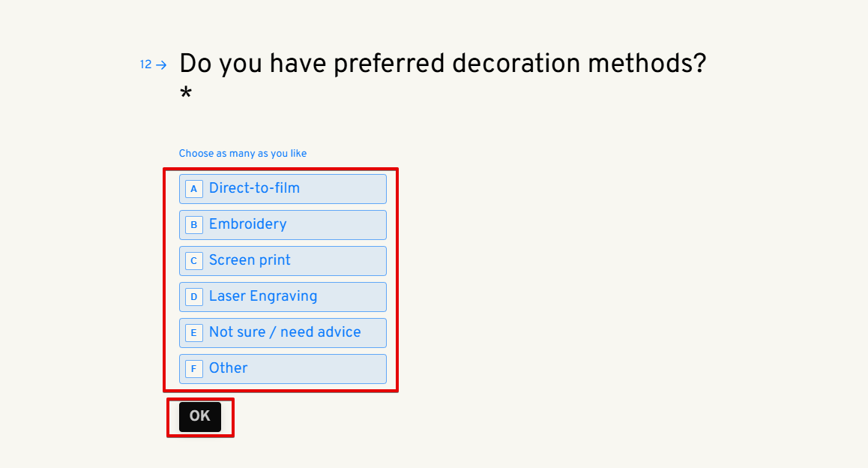
Task: Pick Not sure / need advice
Action: click(285, 332)
